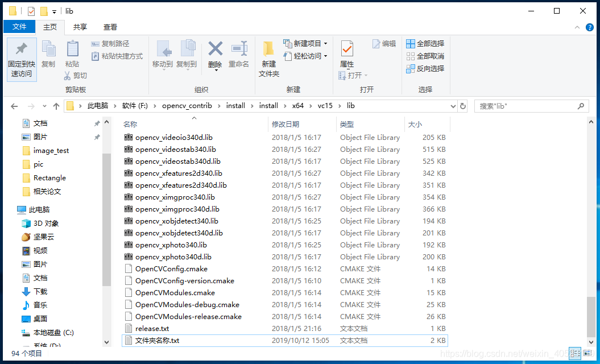Create a New folder (新建文件夹)
The width and height of the screenshot is (600, 364).
click(x=268, y=59)
